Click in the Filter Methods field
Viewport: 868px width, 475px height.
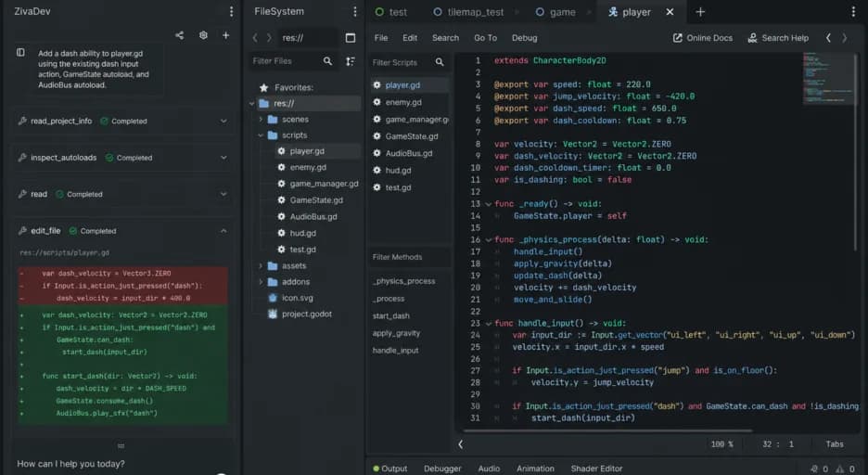[410, 257]
